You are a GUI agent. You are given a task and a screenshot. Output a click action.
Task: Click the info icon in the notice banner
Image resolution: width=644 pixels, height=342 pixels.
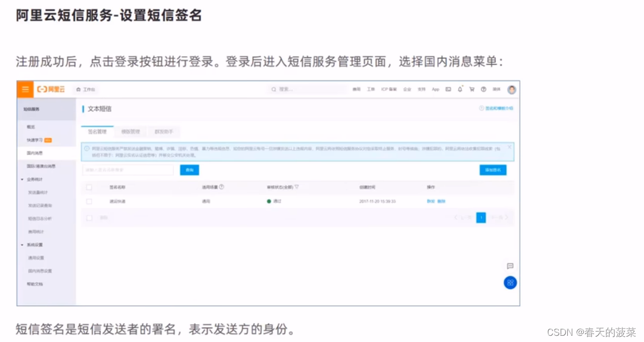87,148
